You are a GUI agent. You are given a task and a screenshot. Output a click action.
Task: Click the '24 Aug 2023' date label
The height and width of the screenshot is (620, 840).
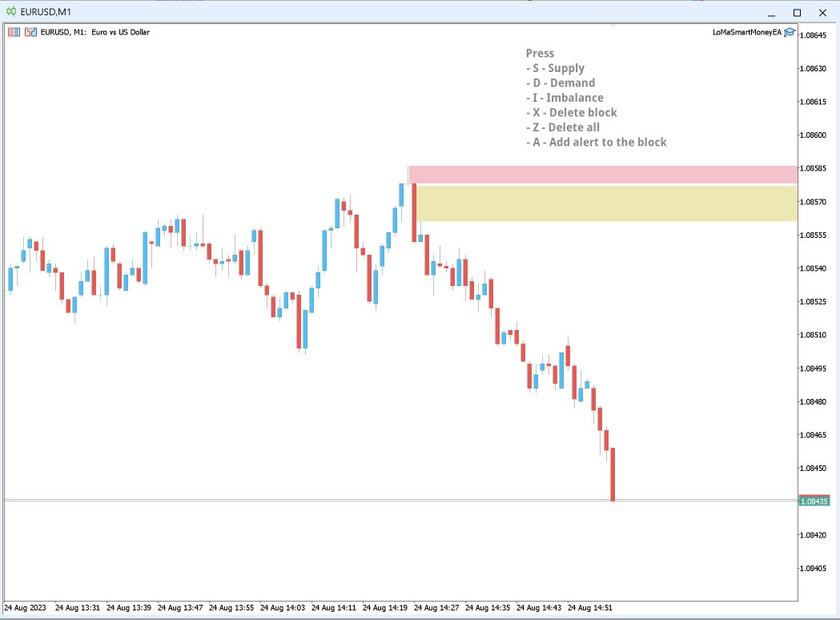coord(26,608)
